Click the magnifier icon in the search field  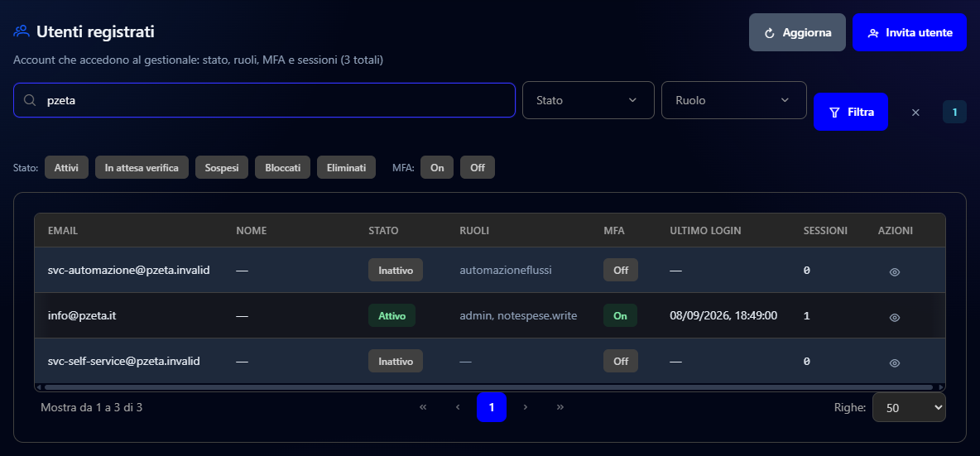[29, 100]
